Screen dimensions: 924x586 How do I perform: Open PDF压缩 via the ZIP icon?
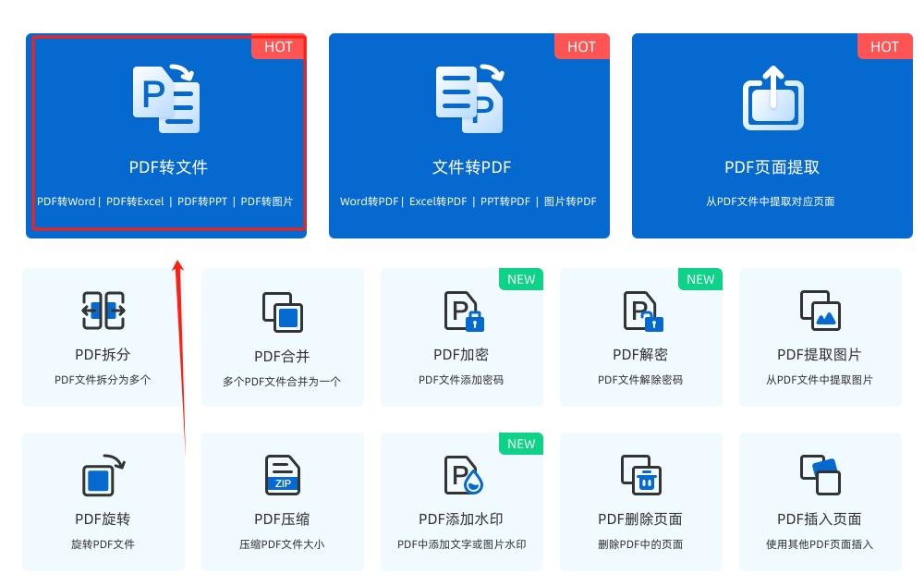click(282, 476)
